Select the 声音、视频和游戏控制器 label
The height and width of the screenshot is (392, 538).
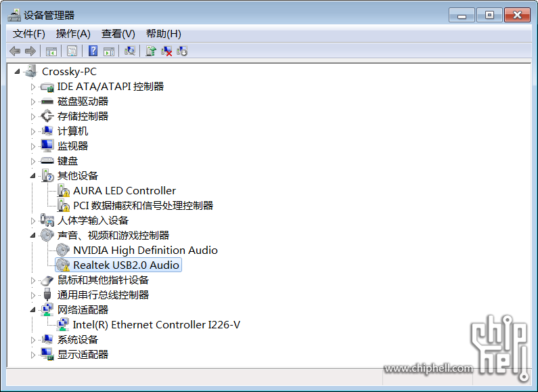coord(113,235)
